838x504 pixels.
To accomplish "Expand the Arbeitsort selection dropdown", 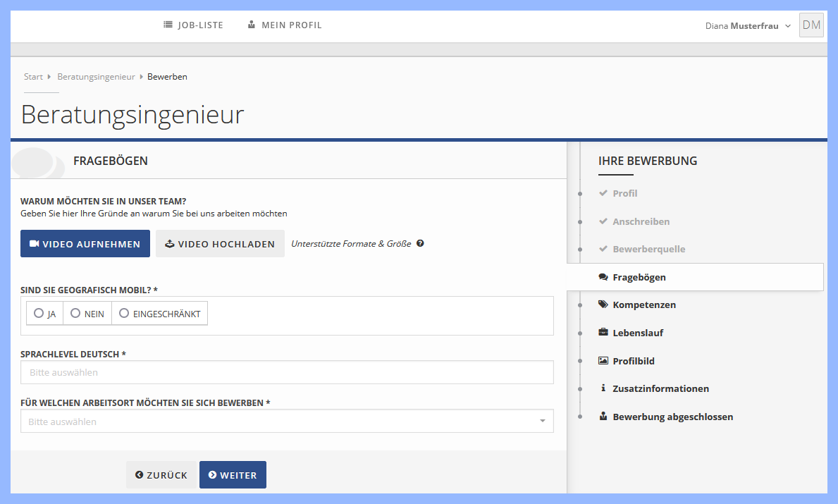I will (x=287, y=422).
